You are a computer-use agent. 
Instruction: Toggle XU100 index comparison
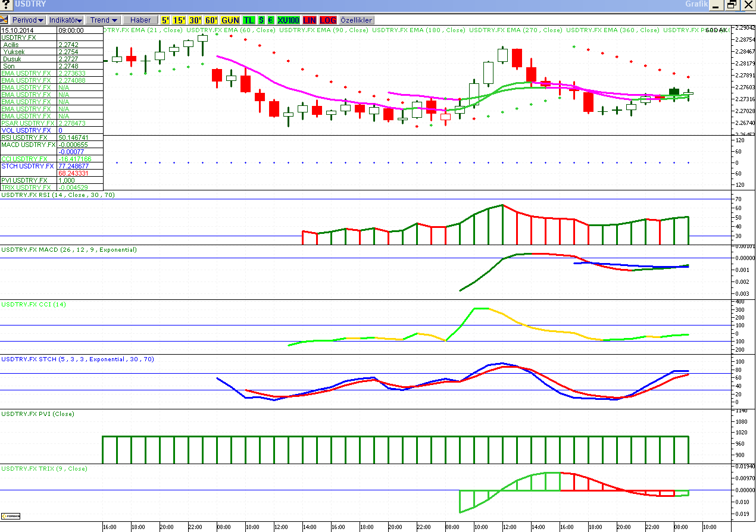[289, 20]
